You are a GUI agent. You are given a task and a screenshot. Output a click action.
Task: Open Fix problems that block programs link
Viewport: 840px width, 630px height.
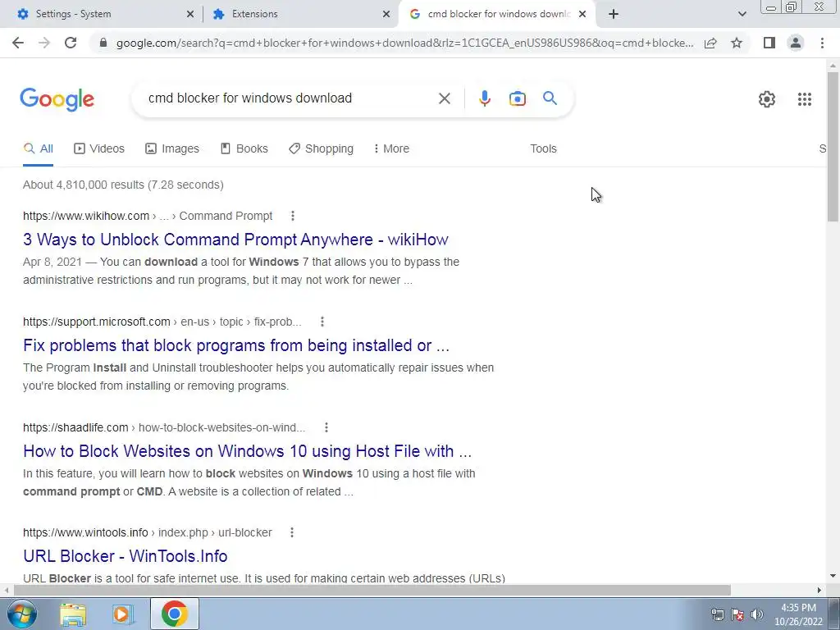[236, 345]
